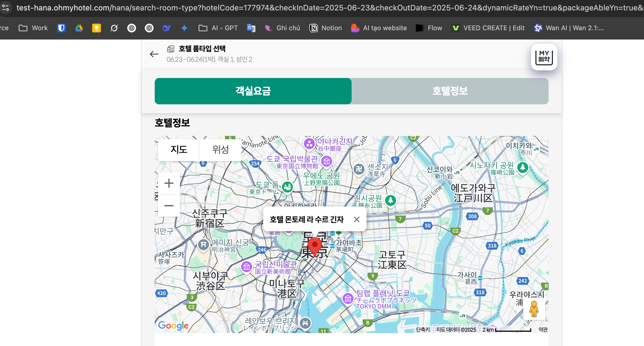Click the Street View pegman icon
644x346 pixels.
tap(534, 309)
